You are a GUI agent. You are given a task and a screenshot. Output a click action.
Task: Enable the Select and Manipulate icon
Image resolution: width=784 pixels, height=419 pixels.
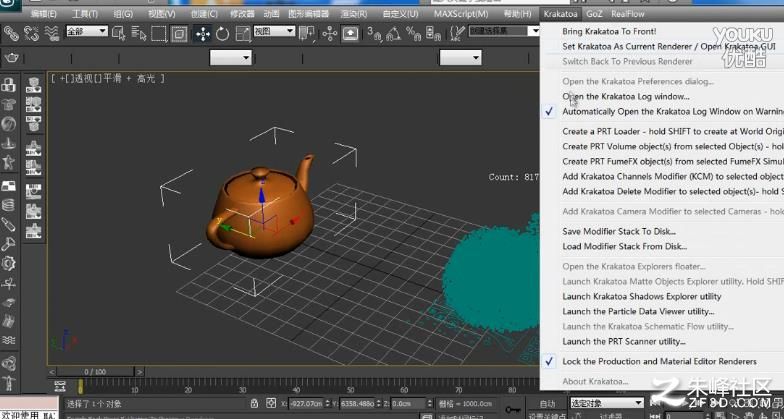330,34
